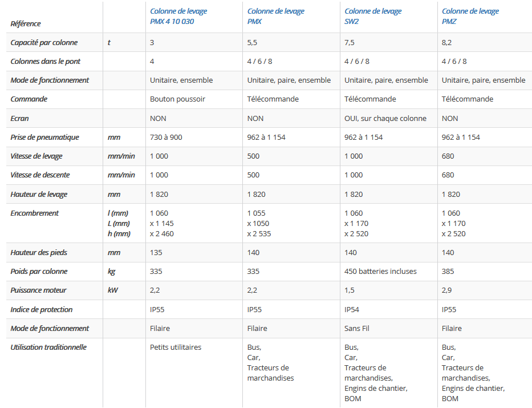Click the '730 à 900' tyre size value
The width and height of the screenshot is (532, 408).
pos(166,137)
